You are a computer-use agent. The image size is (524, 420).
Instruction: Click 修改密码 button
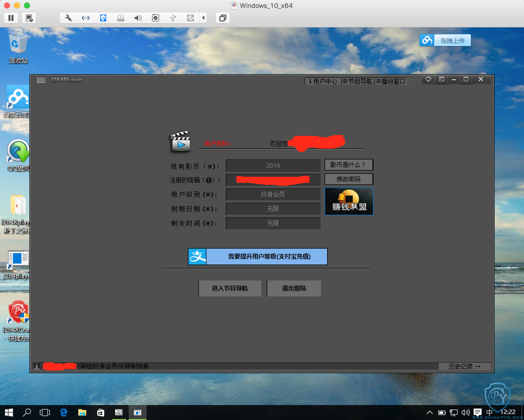(349, 179)
